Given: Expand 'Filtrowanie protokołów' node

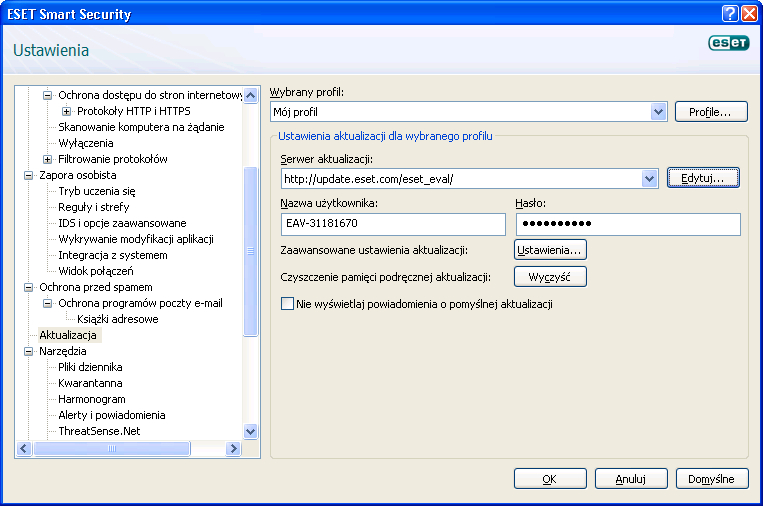Looking at the screenshot, I should click(x=47, y=159).
